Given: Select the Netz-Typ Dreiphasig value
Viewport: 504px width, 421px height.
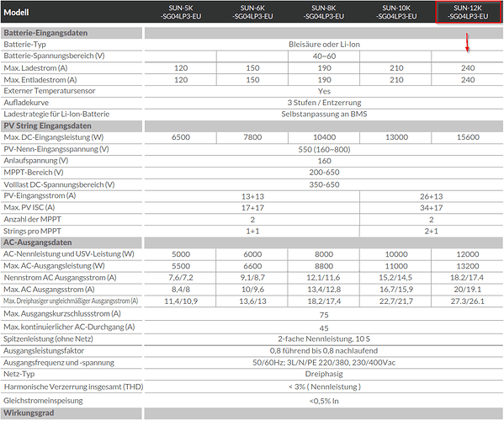Looking at the screenshot, I should pos(324,374).
